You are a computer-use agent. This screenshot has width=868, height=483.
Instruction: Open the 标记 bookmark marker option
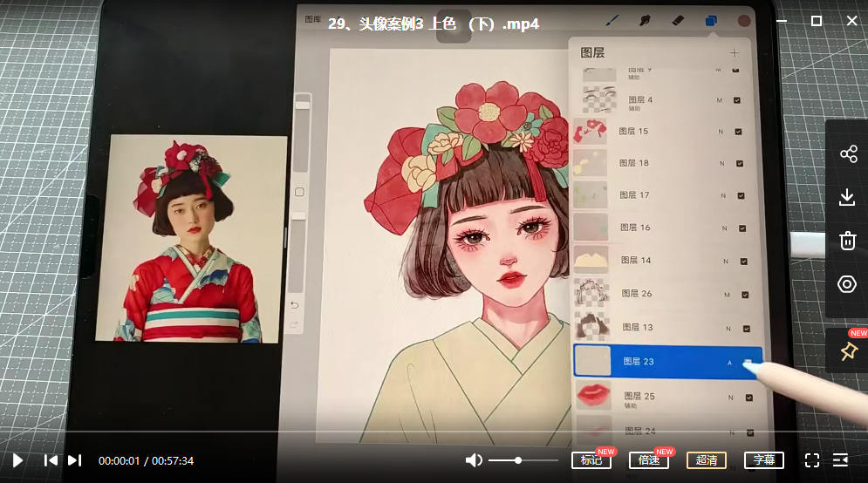591,460
